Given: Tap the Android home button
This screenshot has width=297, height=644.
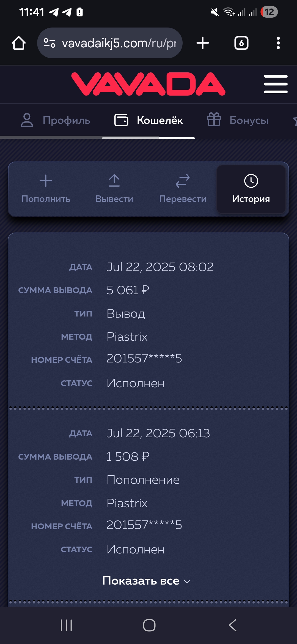Looking at the screenshot, I should click(x=149, y=625).
